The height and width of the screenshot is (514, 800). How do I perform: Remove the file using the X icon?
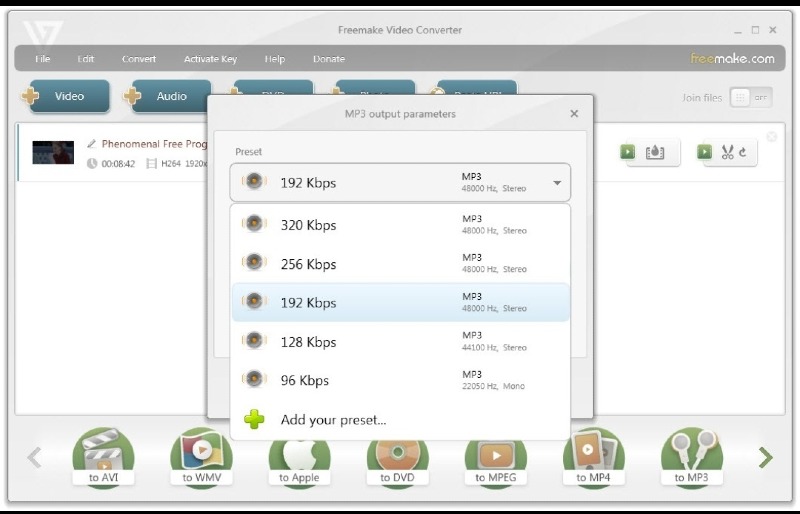pos(771,136)
